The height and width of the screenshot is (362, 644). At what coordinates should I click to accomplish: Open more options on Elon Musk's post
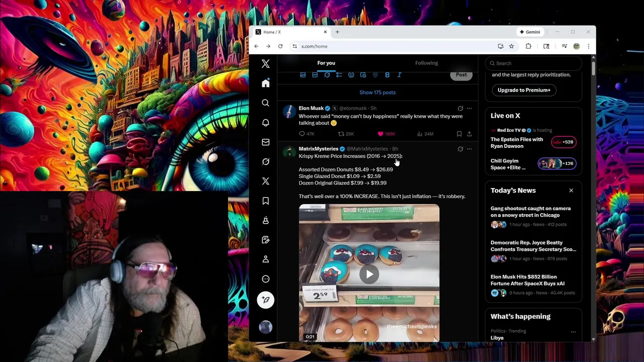pyautogui.click(x=469, y=108)
